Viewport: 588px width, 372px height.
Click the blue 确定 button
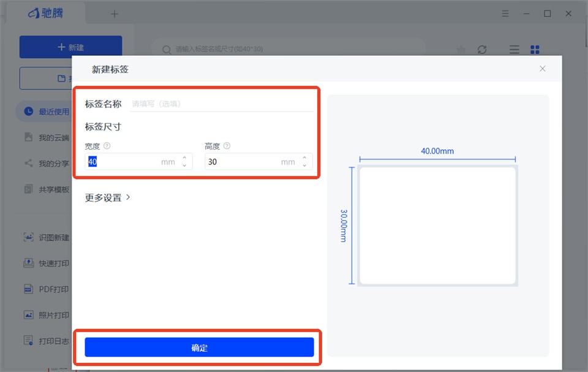[199, 347]
